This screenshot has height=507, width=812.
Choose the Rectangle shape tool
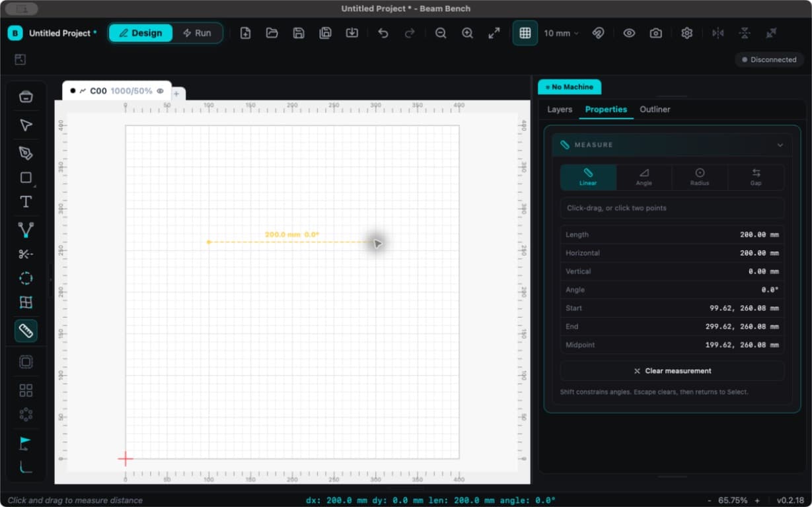(26, 178)
